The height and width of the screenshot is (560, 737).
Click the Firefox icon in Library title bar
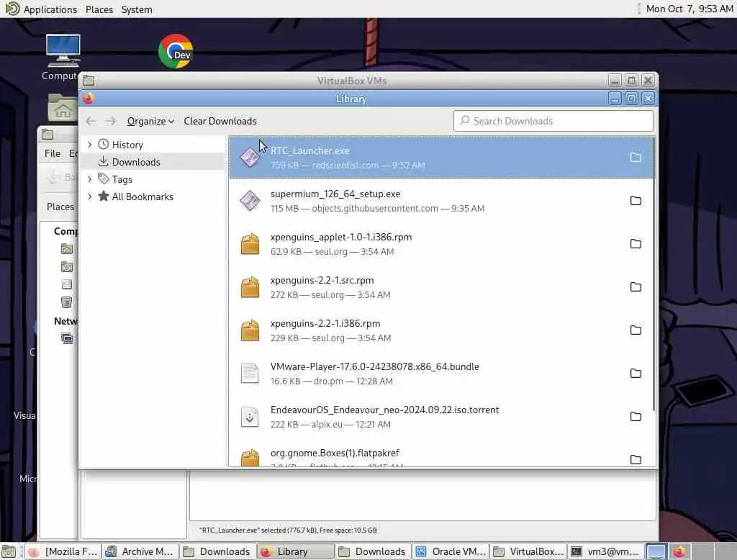point(89,99)
